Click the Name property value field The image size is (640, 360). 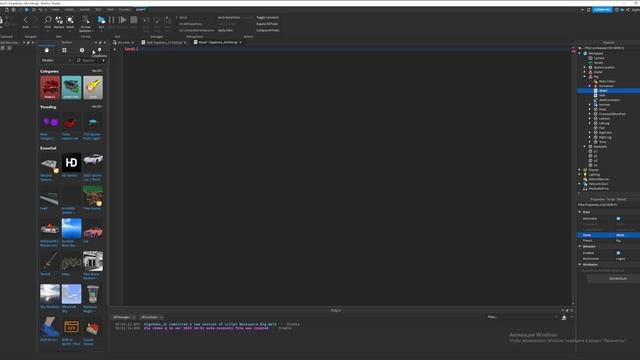tap(627, 235)
